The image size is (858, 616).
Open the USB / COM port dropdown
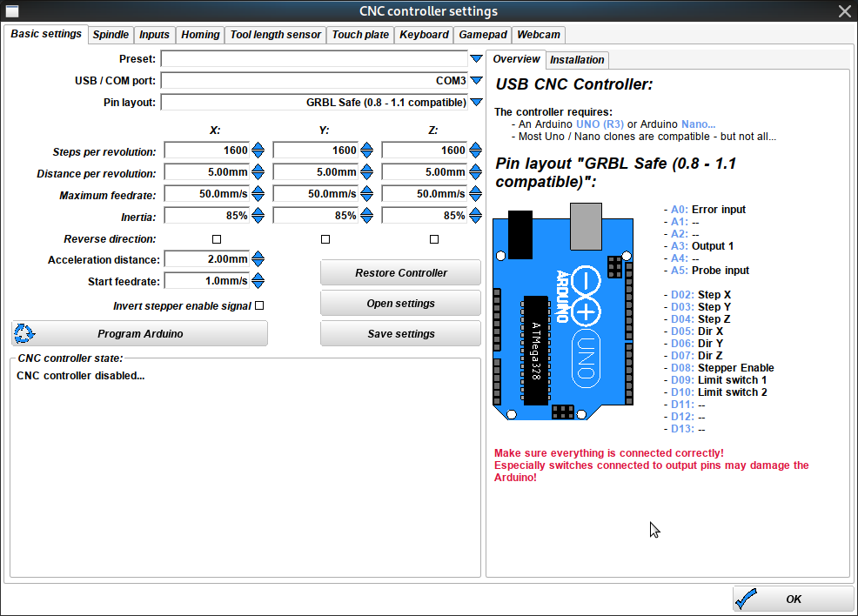coord(476,81)
